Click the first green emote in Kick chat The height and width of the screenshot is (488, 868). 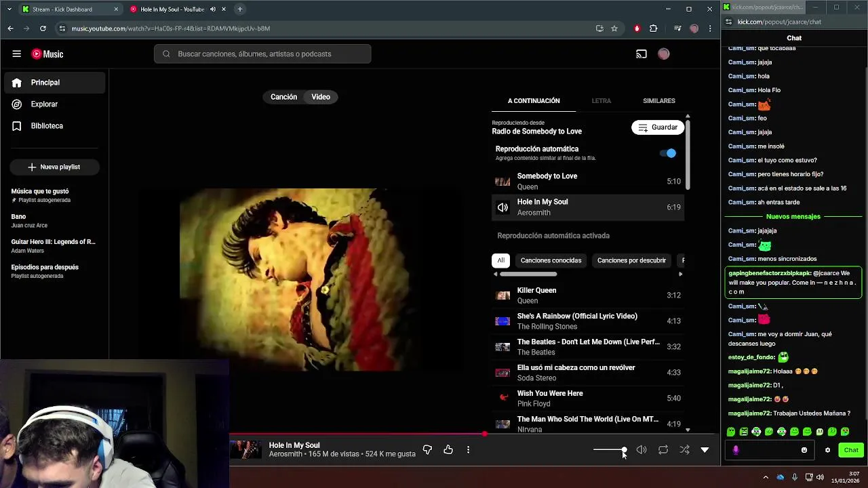pos(731,432)
